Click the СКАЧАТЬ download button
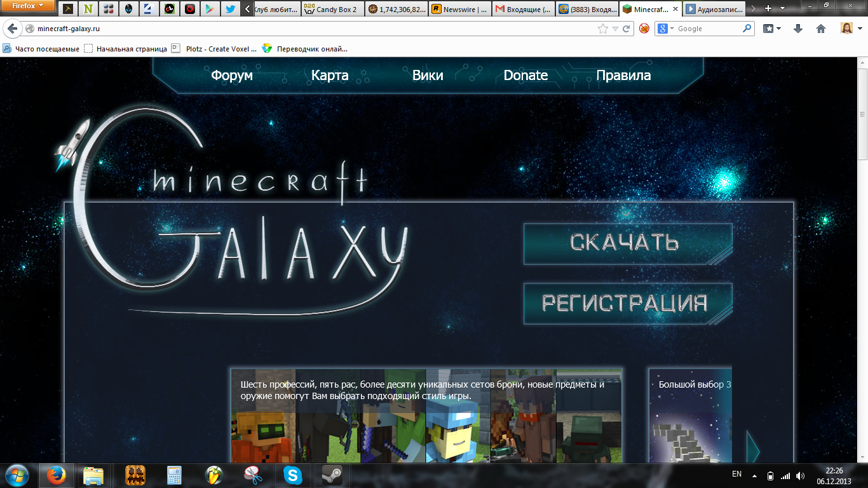 pyautogui.click(x=628, y=243)
